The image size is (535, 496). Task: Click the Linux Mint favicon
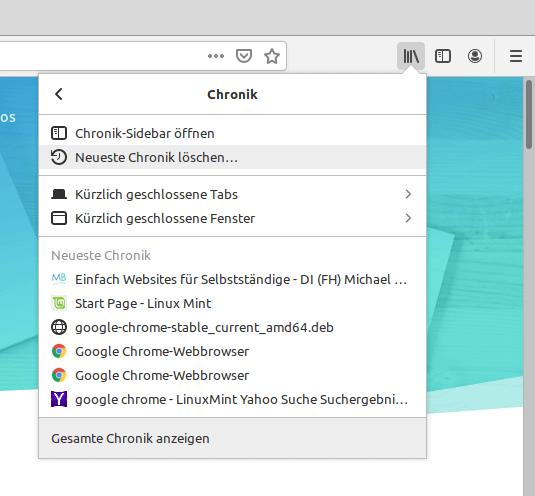pos(59,303)
